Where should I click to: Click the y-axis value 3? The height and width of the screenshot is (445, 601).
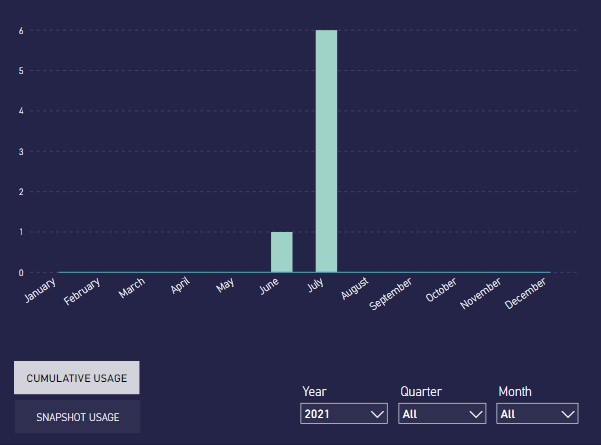point(21,152)
